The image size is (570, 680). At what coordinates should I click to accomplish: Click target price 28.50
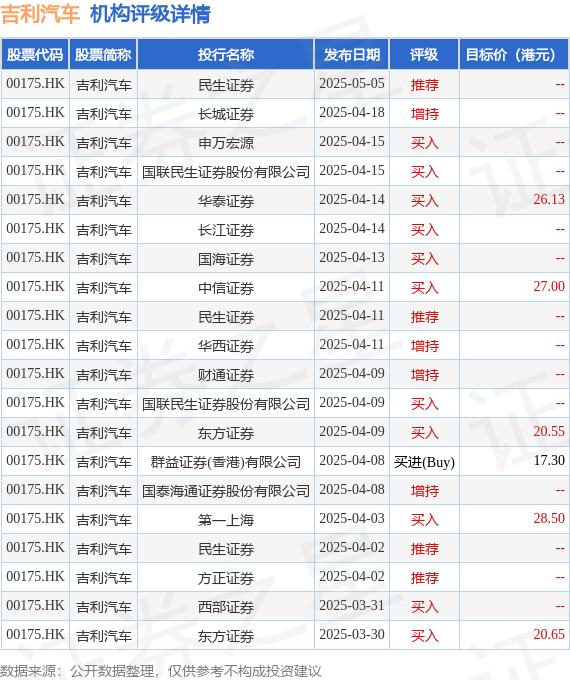point(549,519)
